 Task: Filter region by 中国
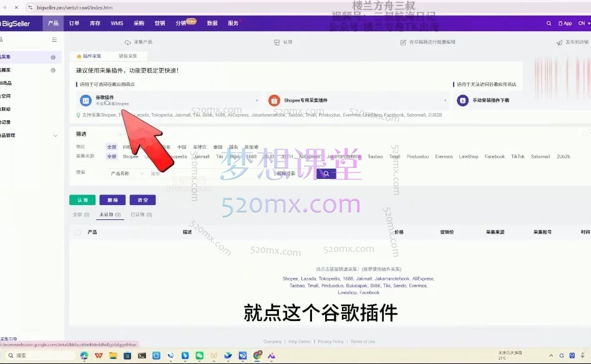point(182,147)
